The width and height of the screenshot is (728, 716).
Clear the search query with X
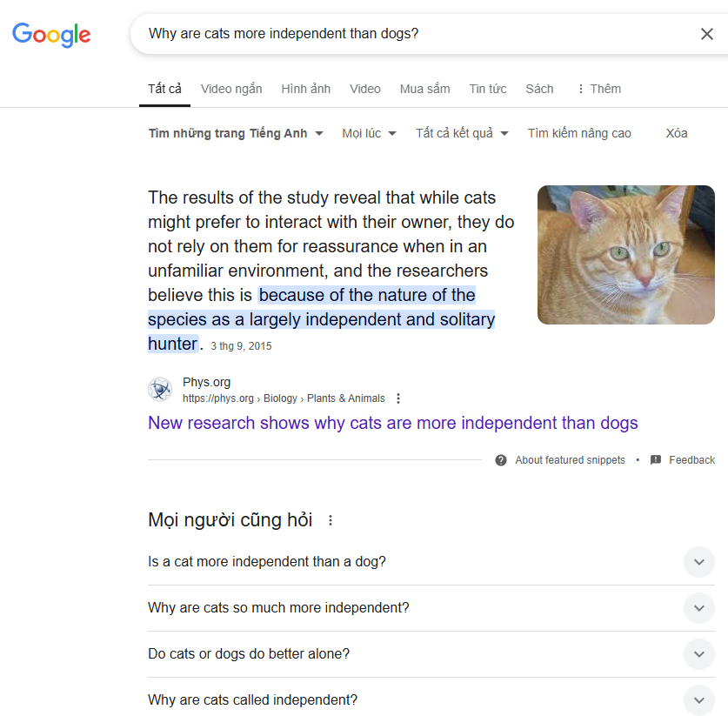(x=706, y=34)
